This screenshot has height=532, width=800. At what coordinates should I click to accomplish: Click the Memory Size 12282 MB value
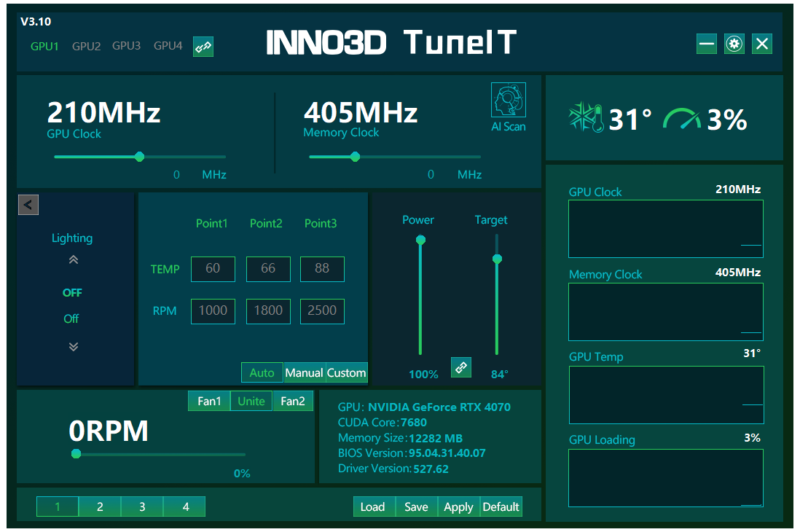[x=436, y=439]
